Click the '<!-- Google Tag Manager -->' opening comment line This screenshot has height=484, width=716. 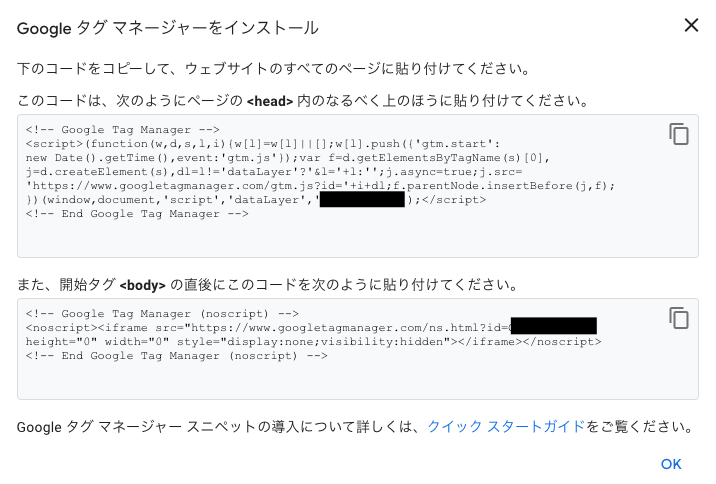122,130
